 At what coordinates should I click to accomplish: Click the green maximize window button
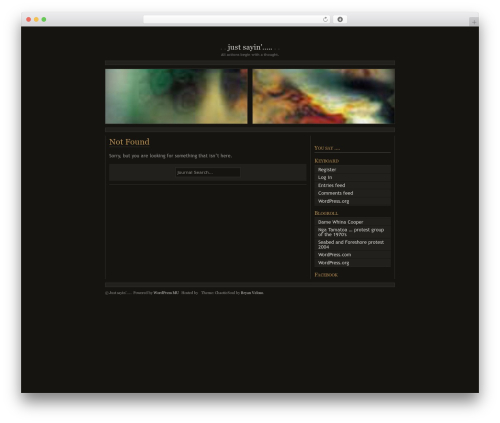point(44,19)
